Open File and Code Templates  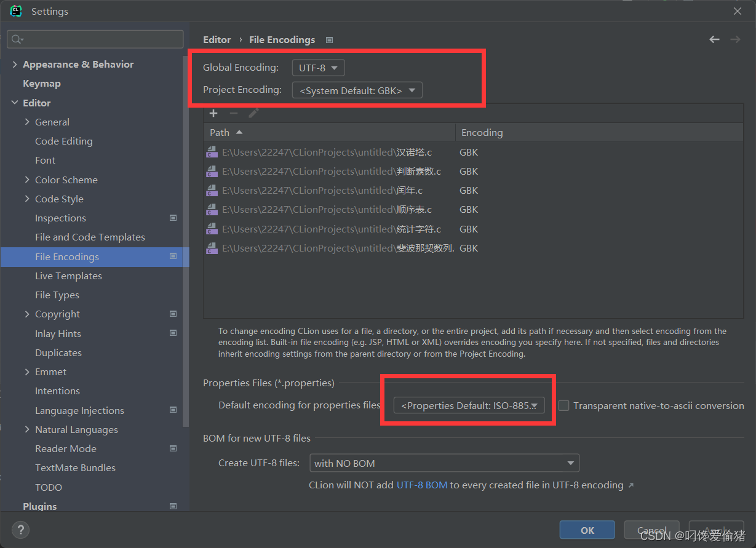pos(90,237)
